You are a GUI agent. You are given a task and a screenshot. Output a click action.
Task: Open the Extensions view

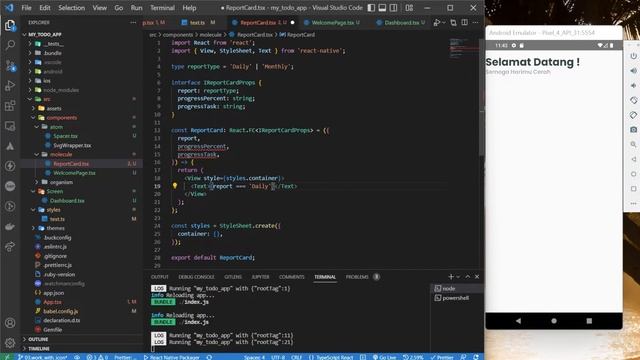(x=10, y=106)
